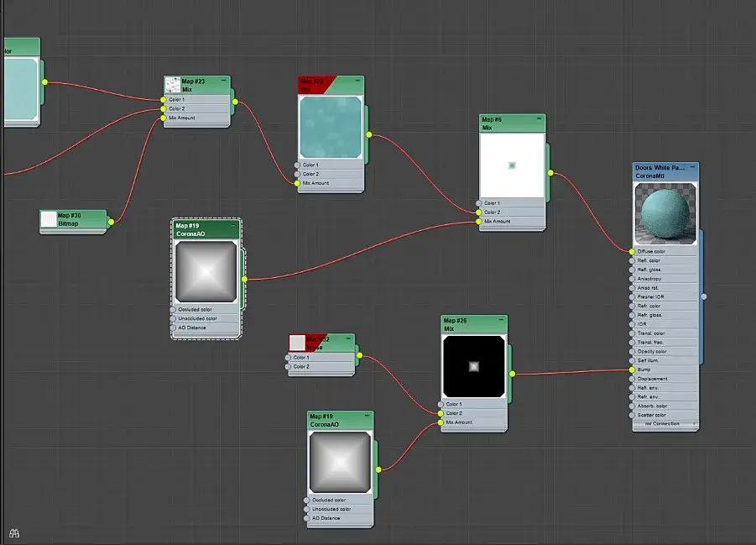Click the Unoccluded color socket on selected CoronaAO

coord(173,318)
